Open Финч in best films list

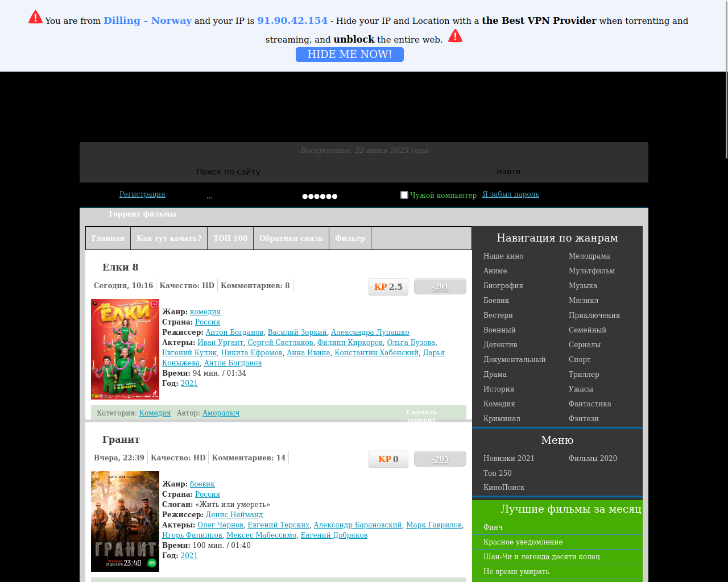(x=493, y=527)
